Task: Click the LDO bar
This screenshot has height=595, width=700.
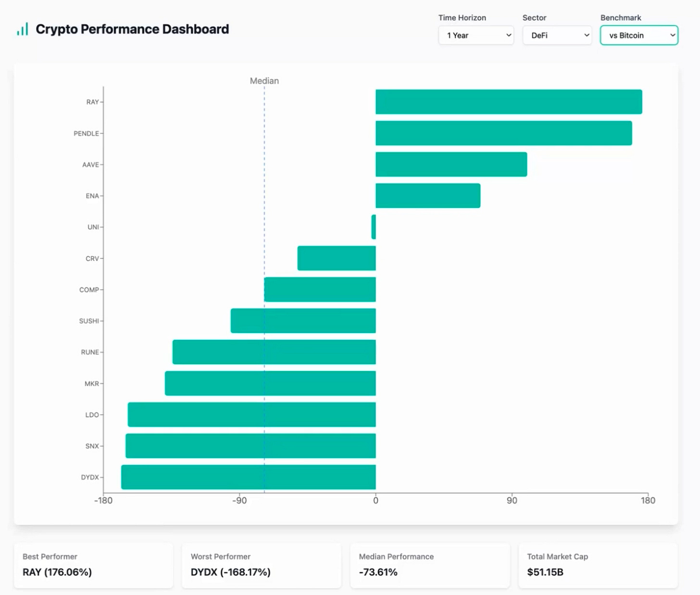Action: click(x=252, y=414)
